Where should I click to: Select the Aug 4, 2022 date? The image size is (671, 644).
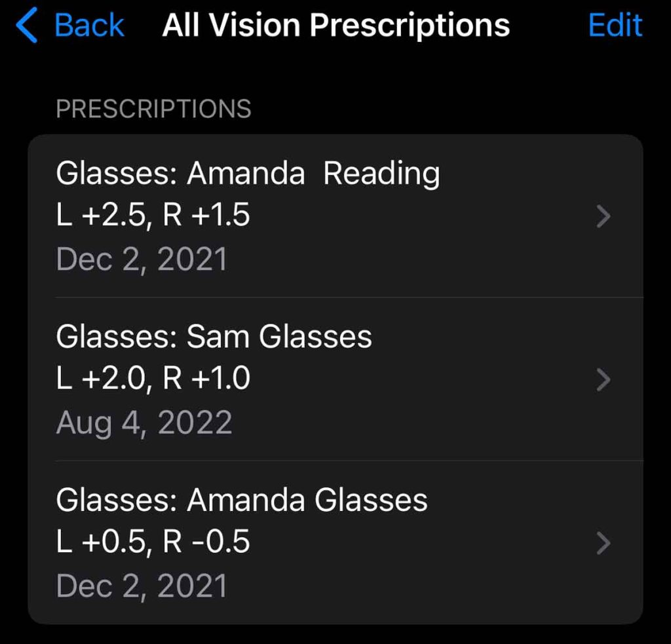(144, 423)
